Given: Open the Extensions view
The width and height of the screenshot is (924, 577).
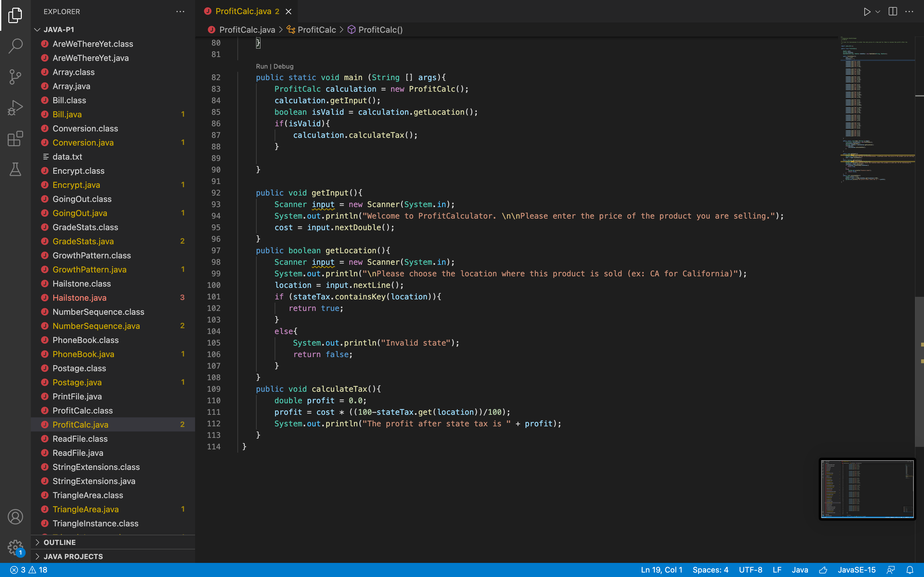Looking at the screenshot, I should 15,138.
